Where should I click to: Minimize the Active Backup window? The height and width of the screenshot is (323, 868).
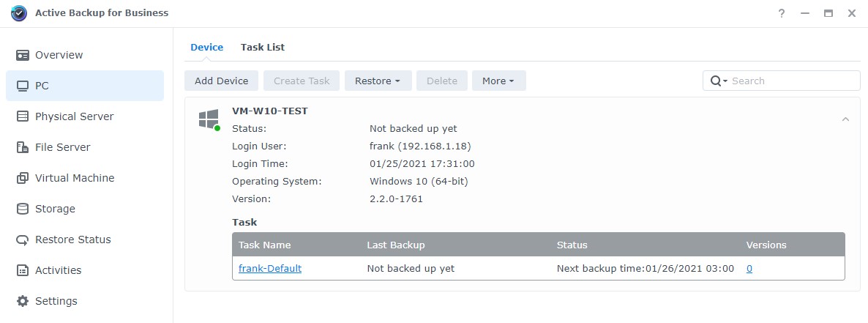pyautogui.click(x=806, y=13)
